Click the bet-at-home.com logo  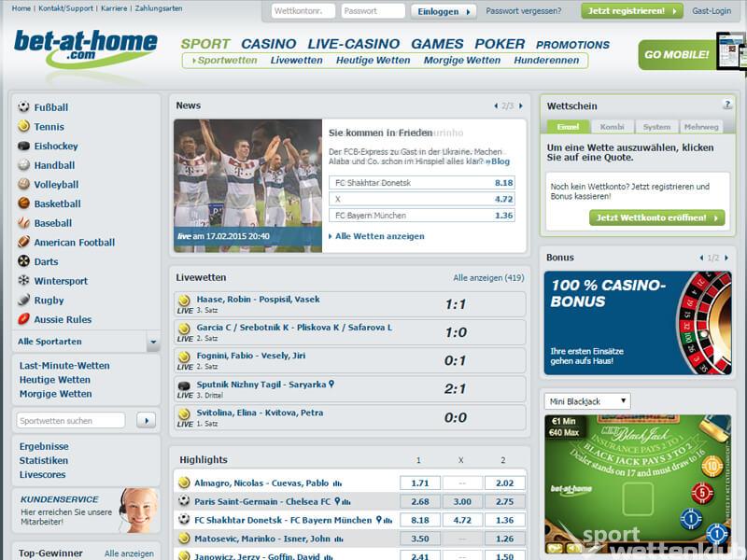(x=86, y=49)
